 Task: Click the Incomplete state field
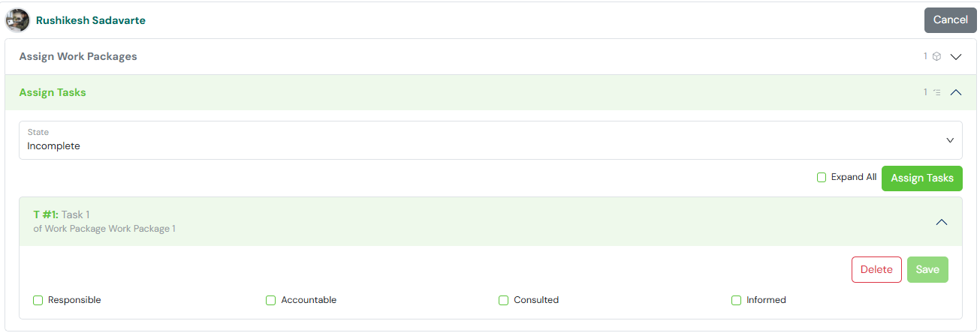click(x=490, y=140)
